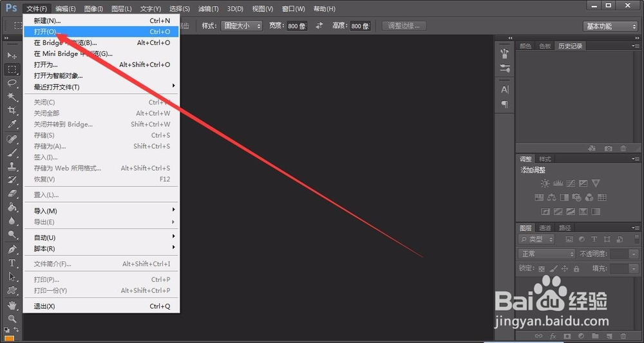Toggle adjustment layer filter in Layers panel
The width and height of the screenshot is (644, 343).
pos(582,239)
